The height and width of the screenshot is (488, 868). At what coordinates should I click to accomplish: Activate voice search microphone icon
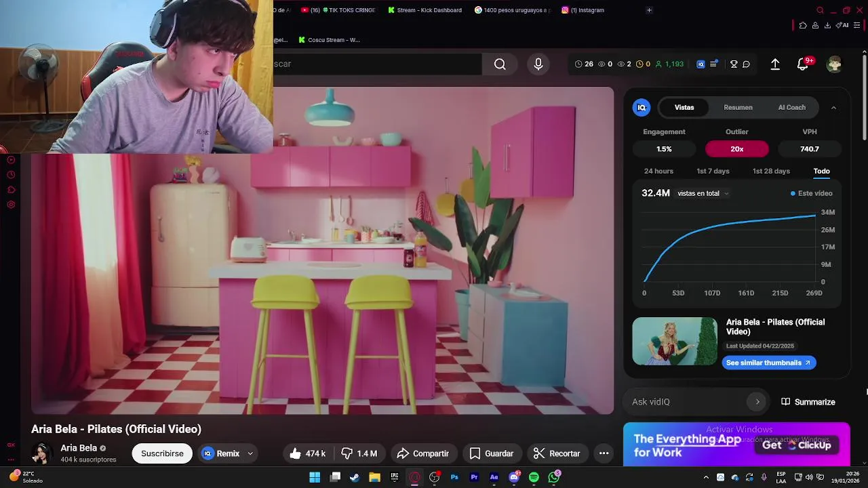coord(538,64)
